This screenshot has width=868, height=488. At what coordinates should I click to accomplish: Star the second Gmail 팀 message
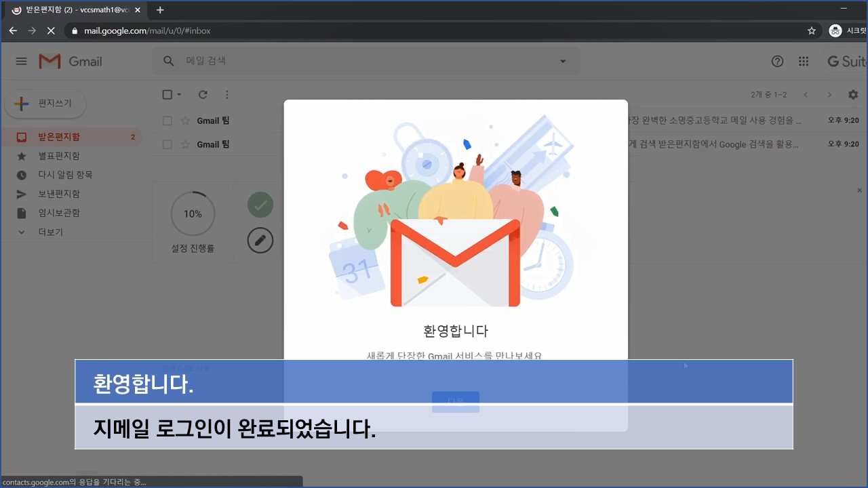[185, 144]
